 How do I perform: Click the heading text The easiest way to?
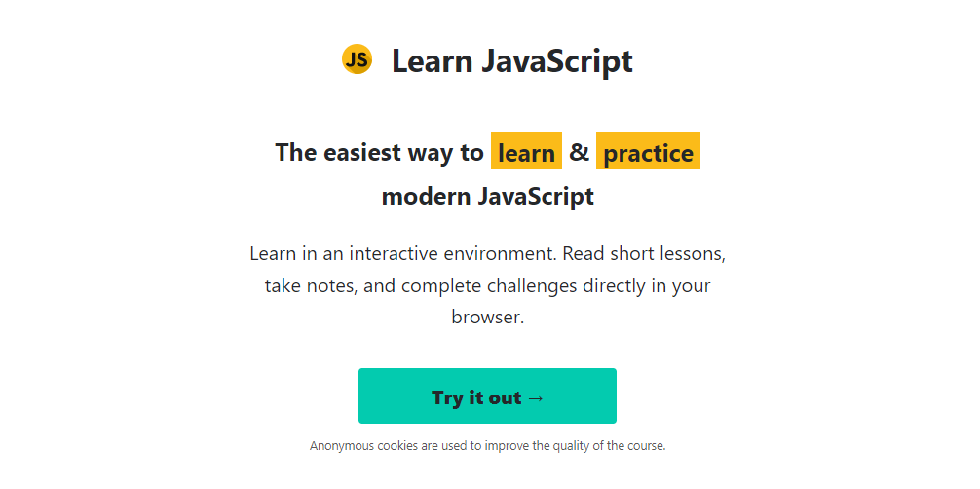tap(379, 153)
